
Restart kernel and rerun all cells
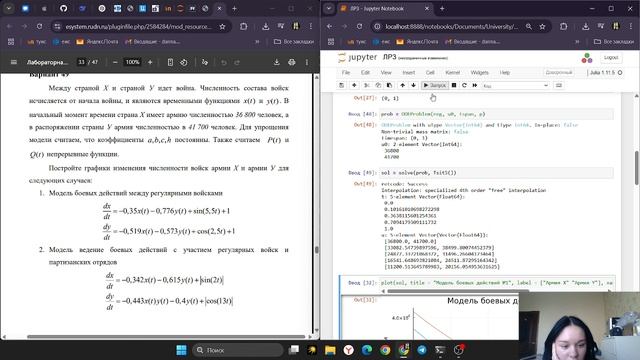(475, 85)
